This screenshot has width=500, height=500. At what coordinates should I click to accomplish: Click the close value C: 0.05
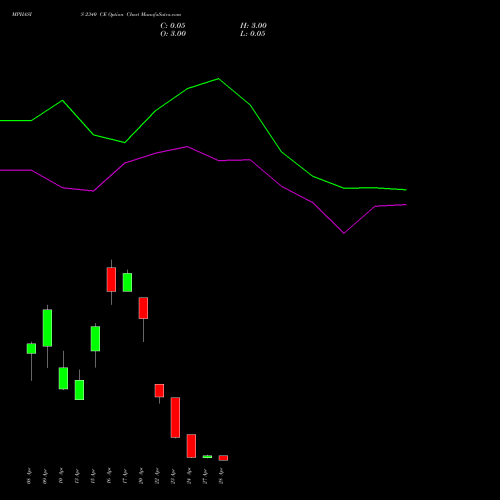[x=173, y=26]
